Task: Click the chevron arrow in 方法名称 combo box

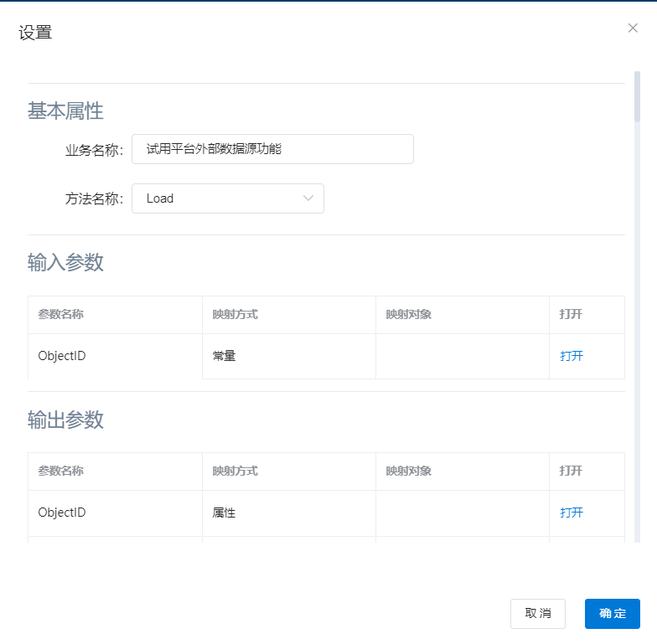Action: click(x=308, y=198)
